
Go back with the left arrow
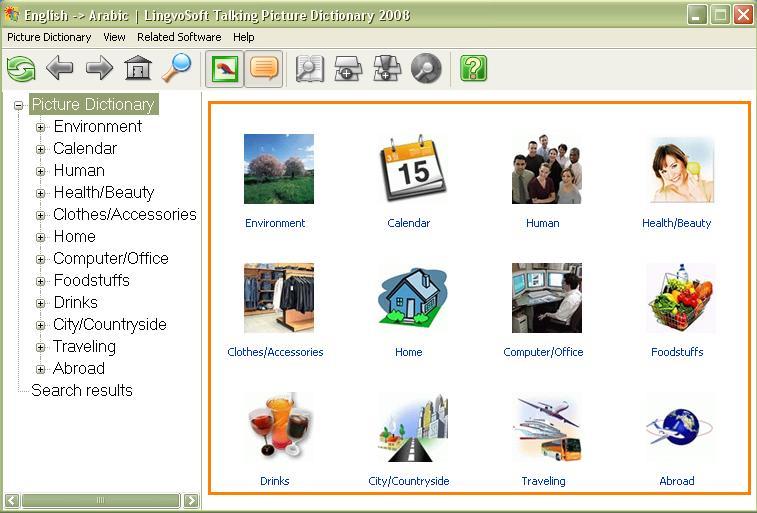[60, 68]
